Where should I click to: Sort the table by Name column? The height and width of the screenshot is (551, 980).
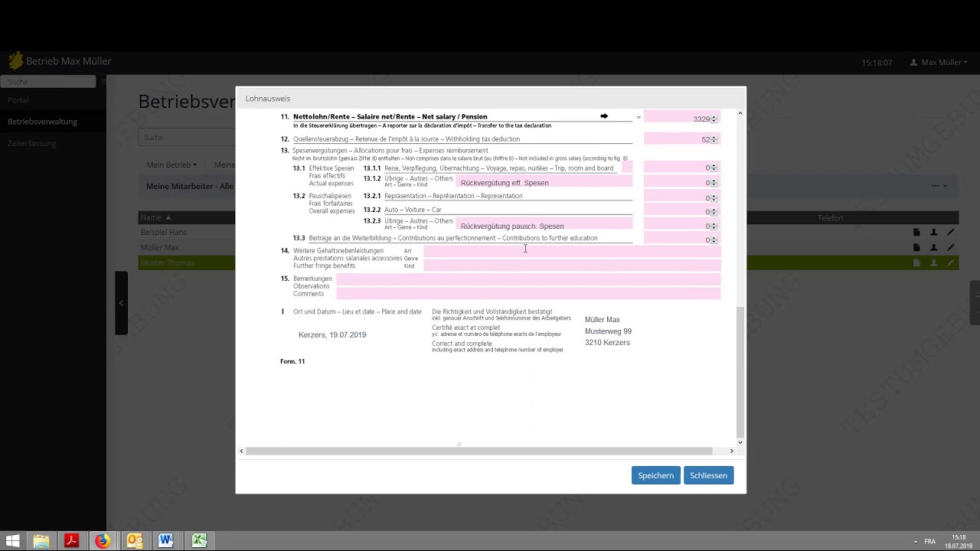tap(155, 217)
